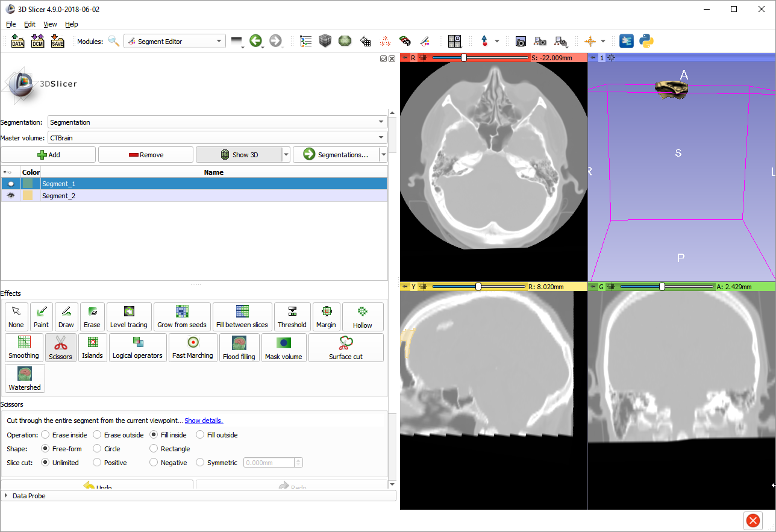The image size is (776, 532).
Task: Open the Show 3D options arrow
Action: click(x=286, y=155)
